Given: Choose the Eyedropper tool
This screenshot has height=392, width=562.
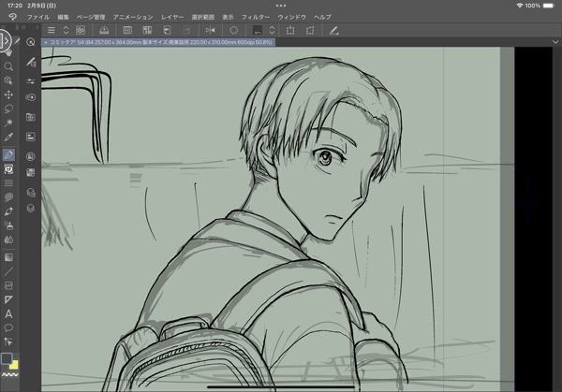Looking at the screenshot, I should coord(8,138).
